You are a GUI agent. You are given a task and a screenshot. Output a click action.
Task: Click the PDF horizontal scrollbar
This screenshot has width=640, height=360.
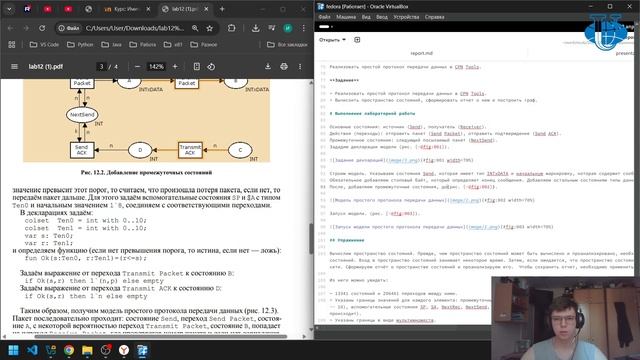[161, 337]
